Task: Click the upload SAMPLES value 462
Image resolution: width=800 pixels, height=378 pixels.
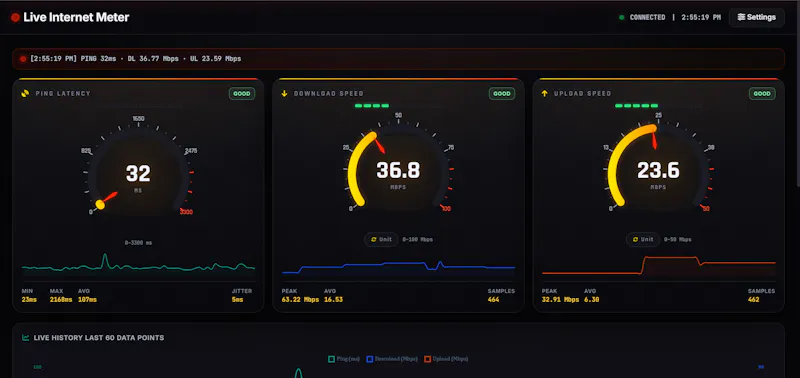Action: (x=754, y=300)
